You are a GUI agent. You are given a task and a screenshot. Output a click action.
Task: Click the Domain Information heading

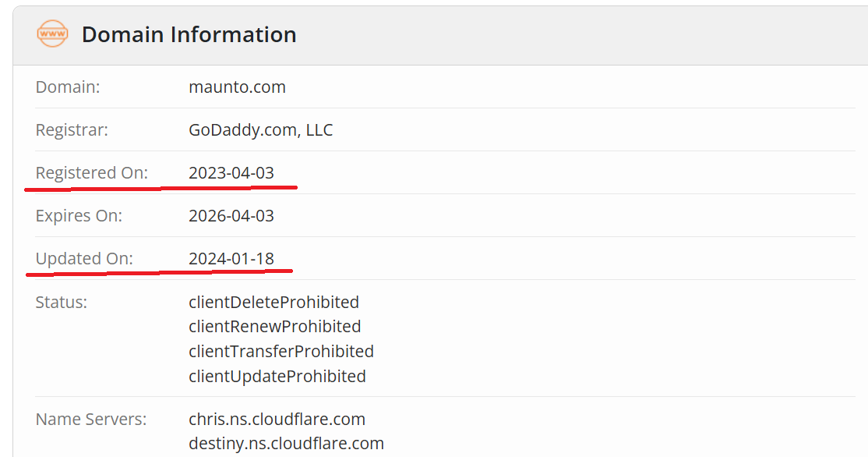pos(189,34)
